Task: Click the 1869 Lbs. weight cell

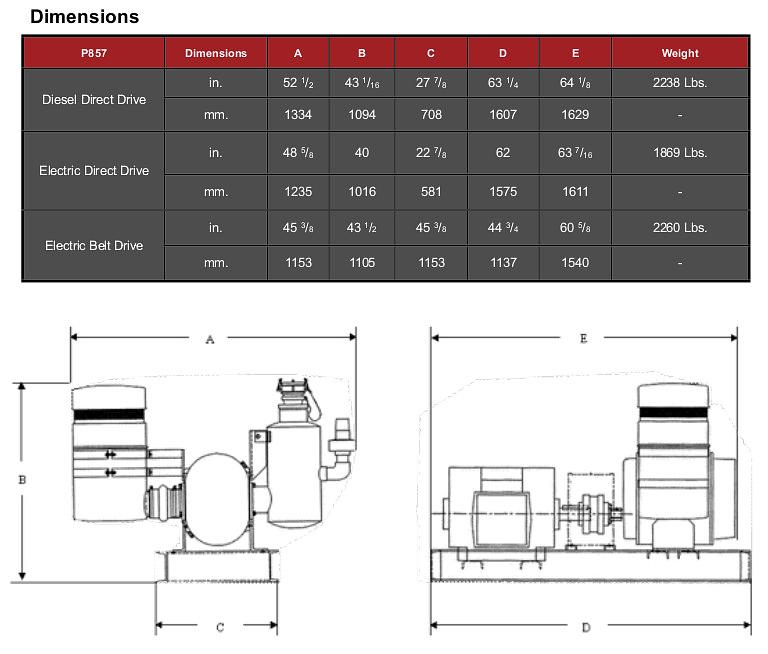Action: tap(680, 153)
